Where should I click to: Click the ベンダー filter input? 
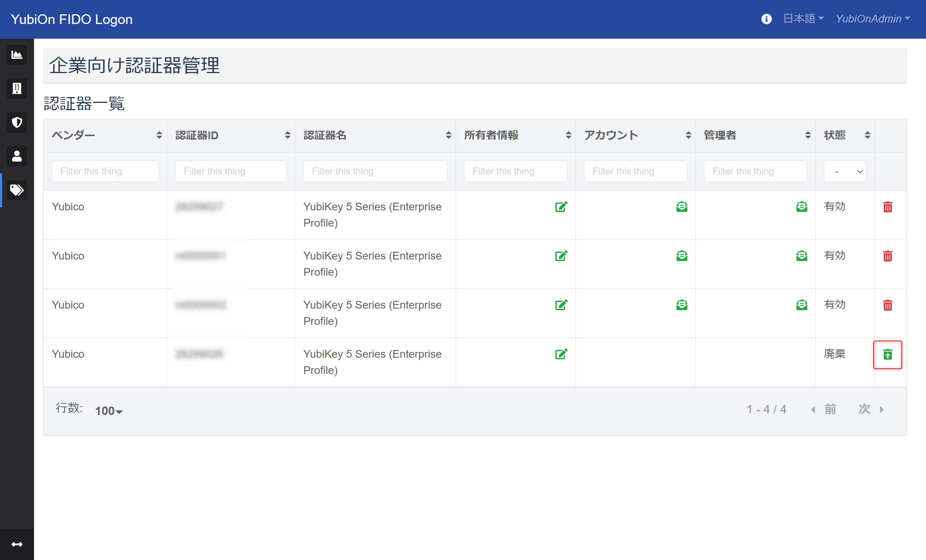coord(105,171)
